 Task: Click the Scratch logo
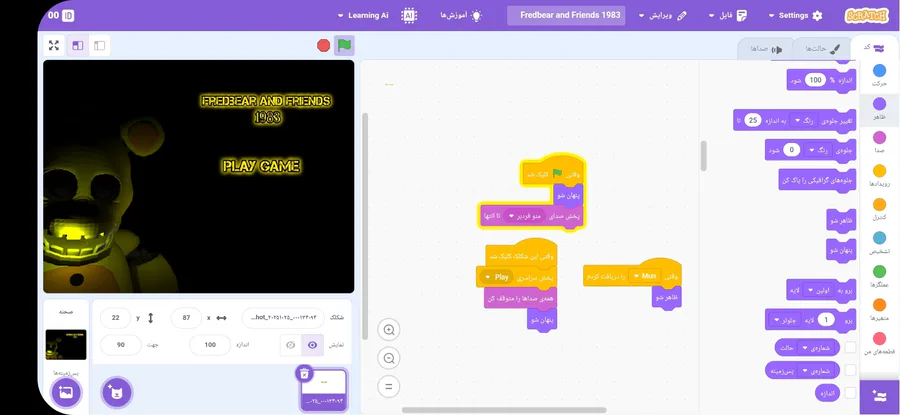pos(866,15)
